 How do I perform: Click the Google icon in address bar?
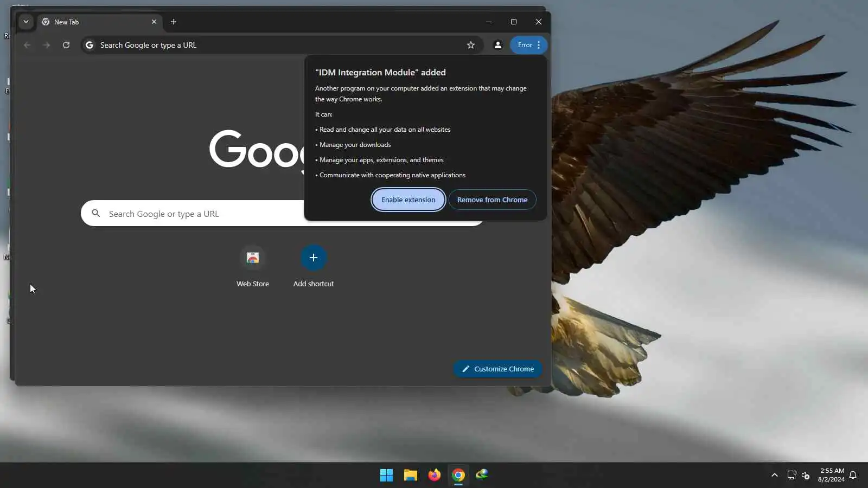[x=90, y=45]
